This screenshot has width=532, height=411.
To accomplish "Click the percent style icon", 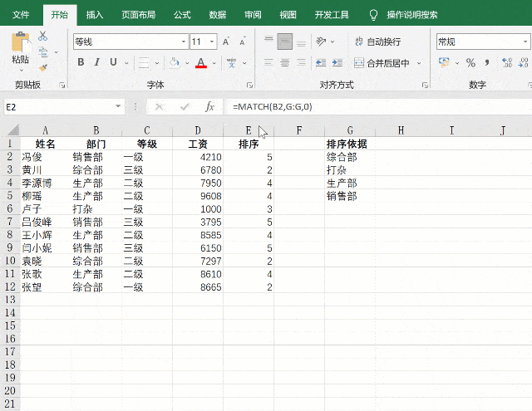I will coord(470,62).
